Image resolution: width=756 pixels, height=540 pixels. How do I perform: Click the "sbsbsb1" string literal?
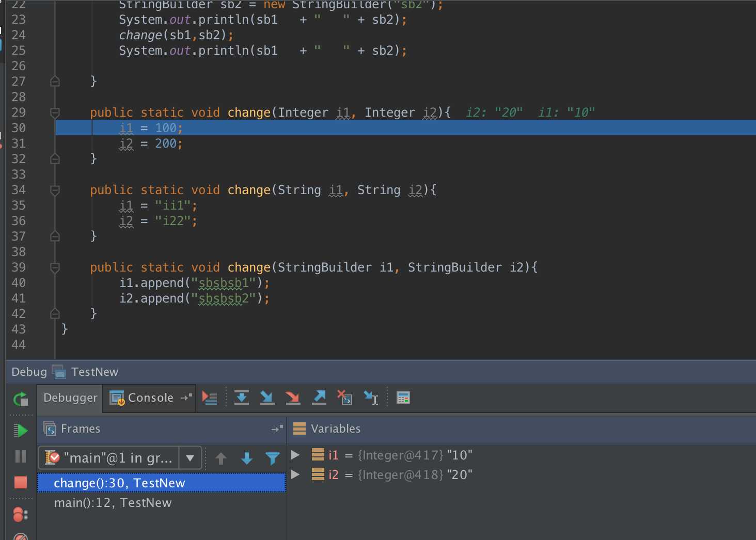(224, 283)
